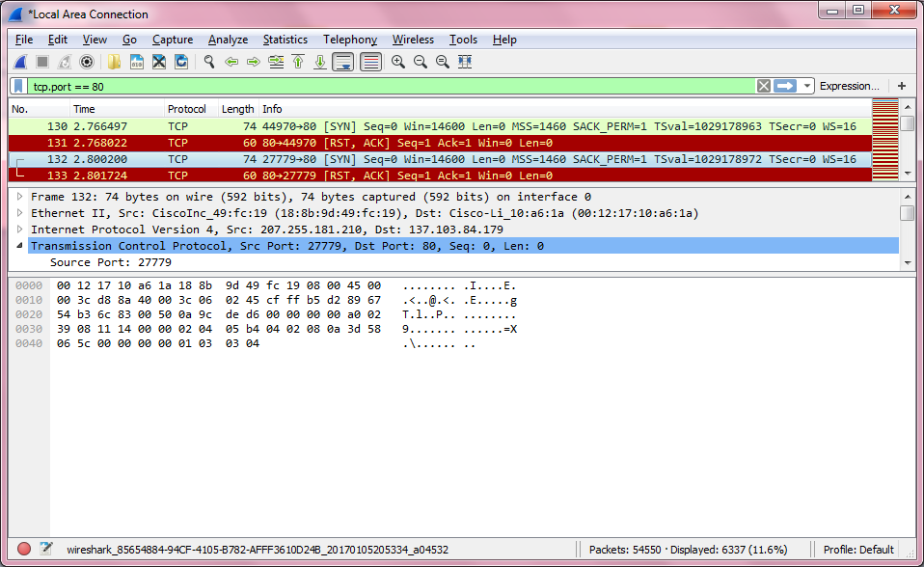
Task: Open the Analyze menu
Action: [228, 40]
